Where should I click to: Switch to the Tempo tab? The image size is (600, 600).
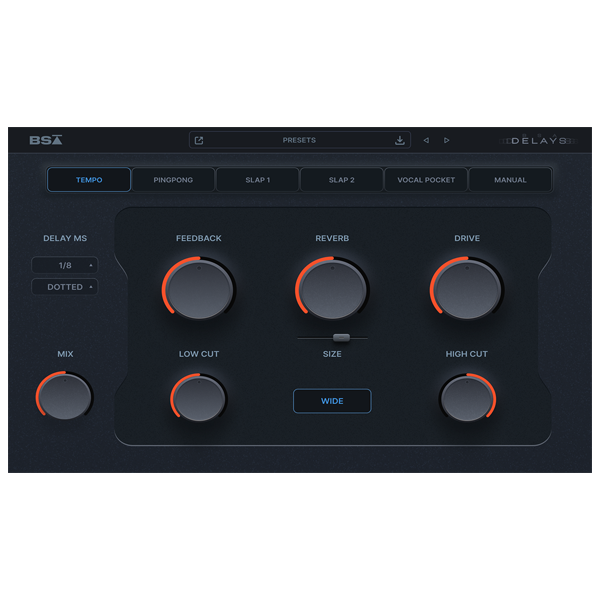point(89,180)
